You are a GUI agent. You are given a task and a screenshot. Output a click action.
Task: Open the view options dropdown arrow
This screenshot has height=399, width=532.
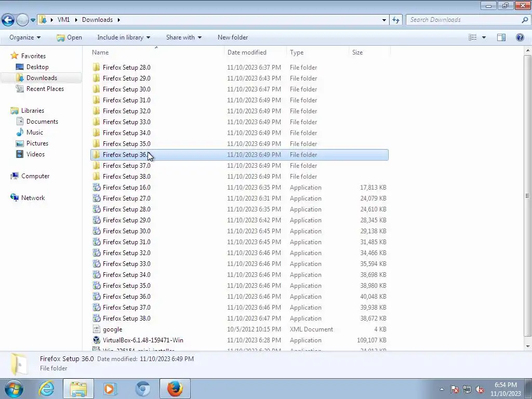pyautogui.click(x=484, y=37)
